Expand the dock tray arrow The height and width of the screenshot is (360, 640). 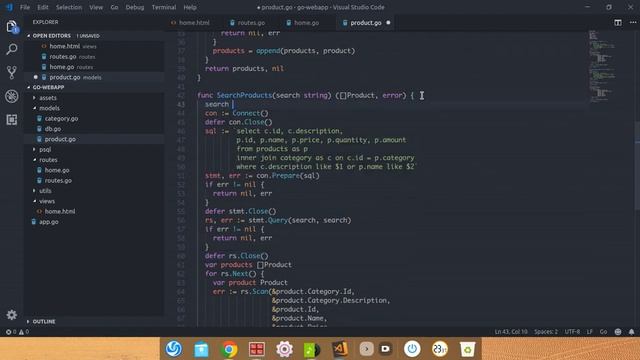pyautogui.click(x=367, y=349)
